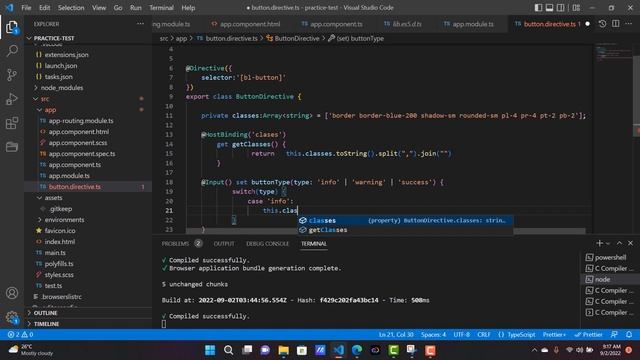This screenshot has width=640, height=360.
Task: Maximize the terminal panel with up chevron
Action: tap(619, 243)
